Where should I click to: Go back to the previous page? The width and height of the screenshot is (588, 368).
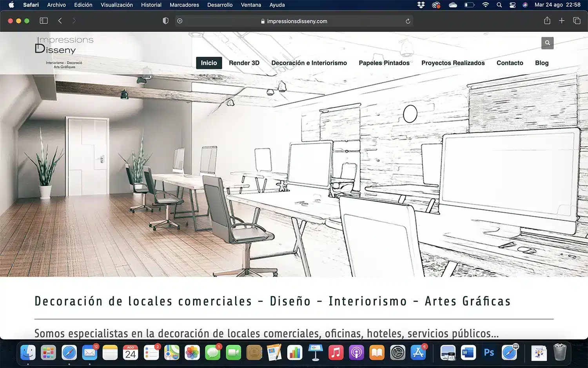pos(60,21)
